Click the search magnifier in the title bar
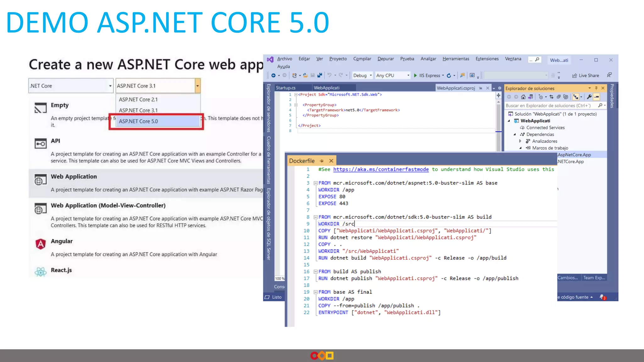Image resolution: width=644 pixels, height=362 pixels. 537,59
